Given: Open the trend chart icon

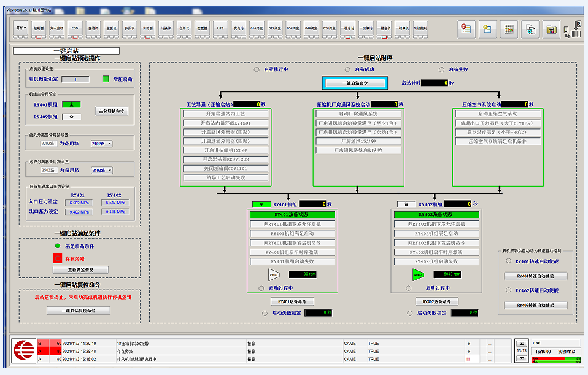Looking at the screenshot, I should [x=509, y=28].
